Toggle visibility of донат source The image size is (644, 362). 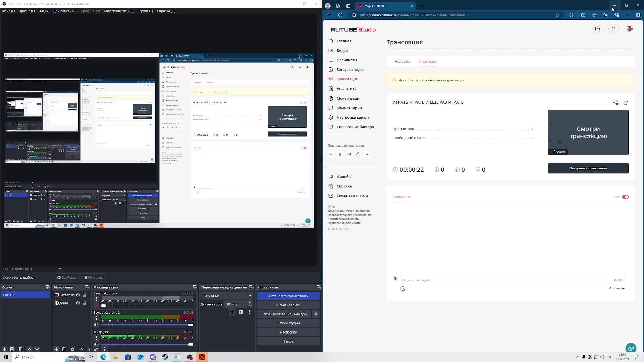click(x=78, y=303)
